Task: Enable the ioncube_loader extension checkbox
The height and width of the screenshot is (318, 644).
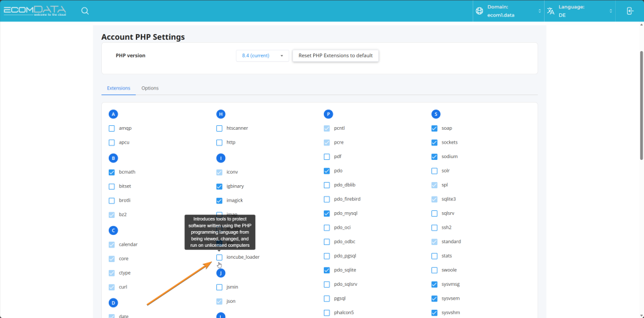Action: click(x=219, y=258)
